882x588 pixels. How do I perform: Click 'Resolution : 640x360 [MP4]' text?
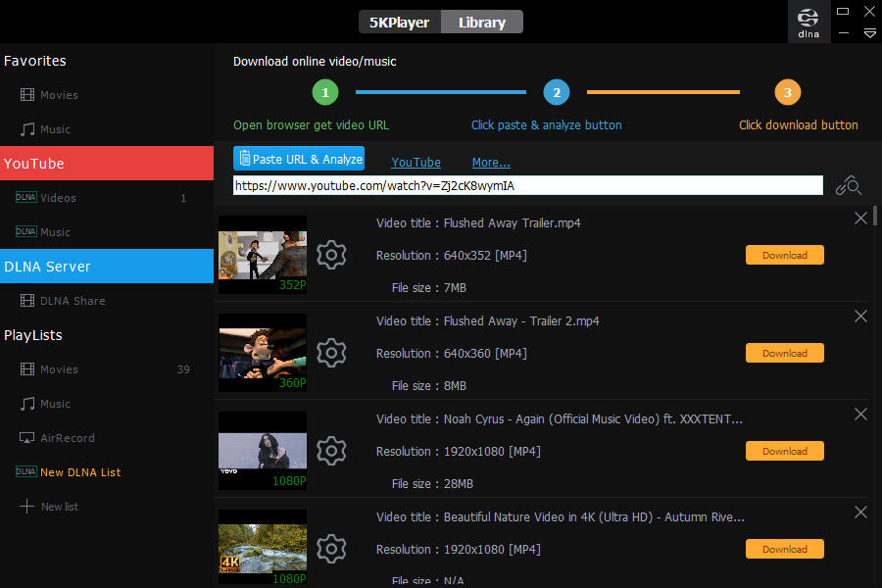tap(452, 354)
